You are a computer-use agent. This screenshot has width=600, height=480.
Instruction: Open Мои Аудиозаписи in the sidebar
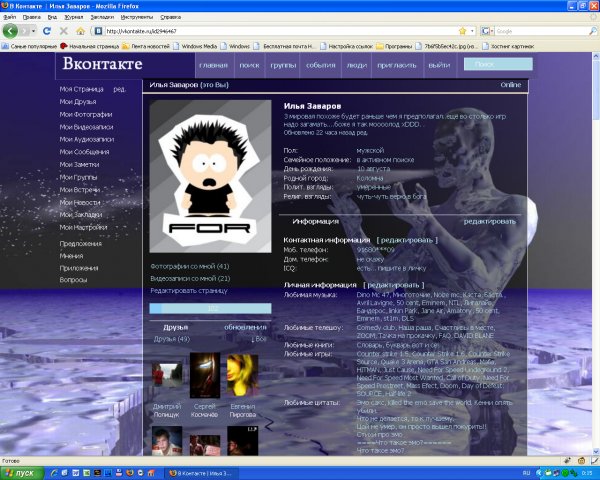(86, 139)
